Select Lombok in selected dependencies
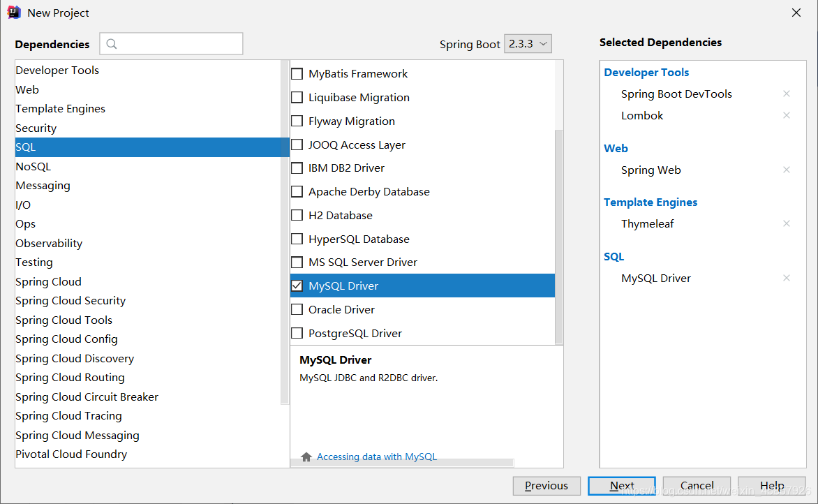Screen dimensions: 818x504 [x=642, y=116]
